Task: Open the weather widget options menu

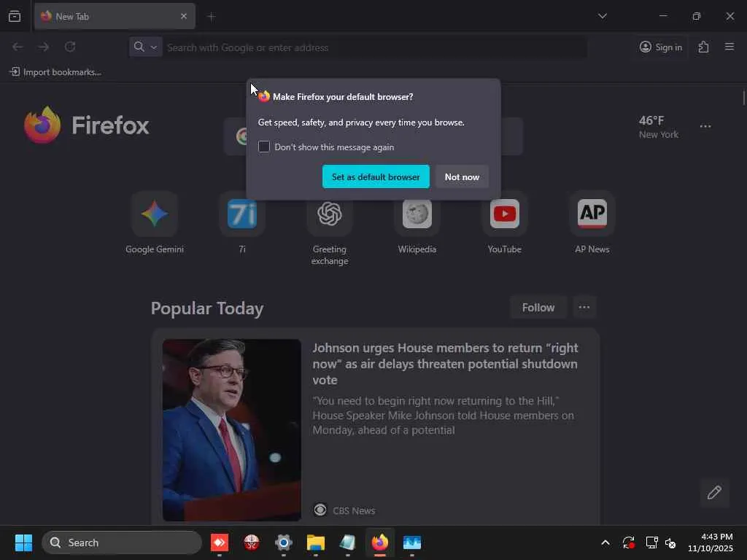Action: [x=705, y=126]
